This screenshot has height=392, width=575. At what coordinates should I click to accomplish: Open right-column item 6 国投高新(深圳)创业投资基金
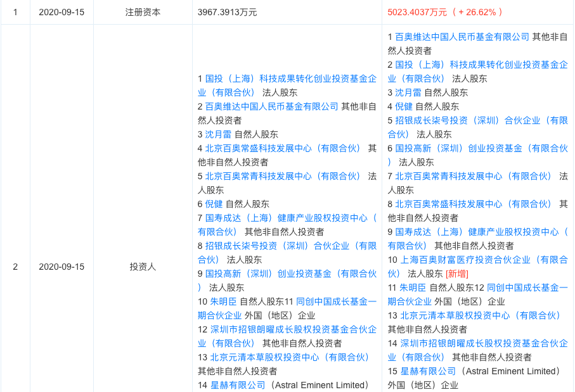point(481,148)
